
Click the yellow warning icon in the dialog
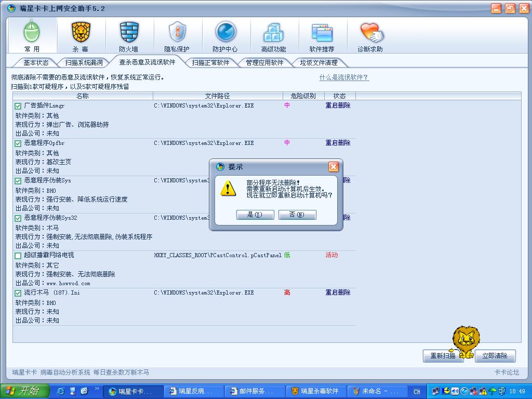tap(228, 188)
